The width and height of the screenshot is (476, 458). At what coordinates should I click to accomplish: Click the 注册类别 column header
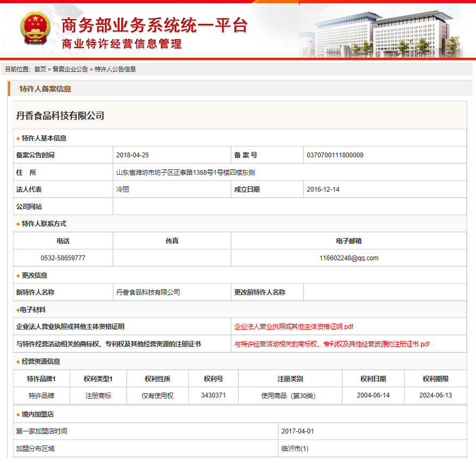[x=290, y=378]
